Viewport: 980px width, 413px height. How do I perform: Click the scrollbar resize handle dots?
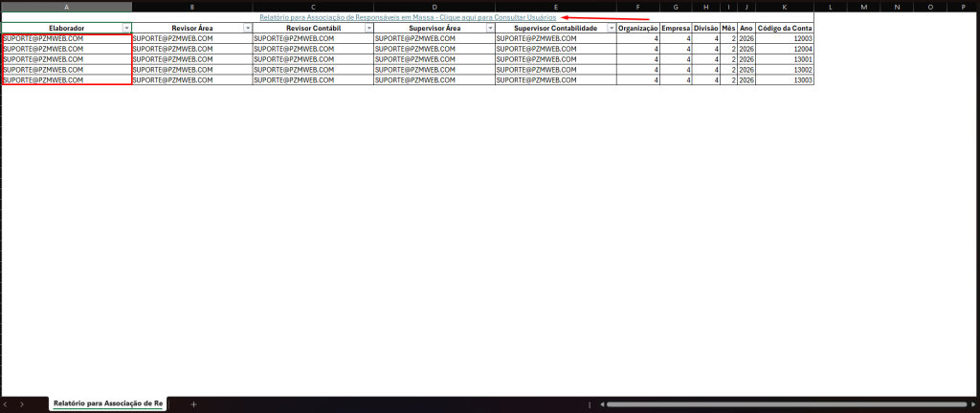(588, 404)
